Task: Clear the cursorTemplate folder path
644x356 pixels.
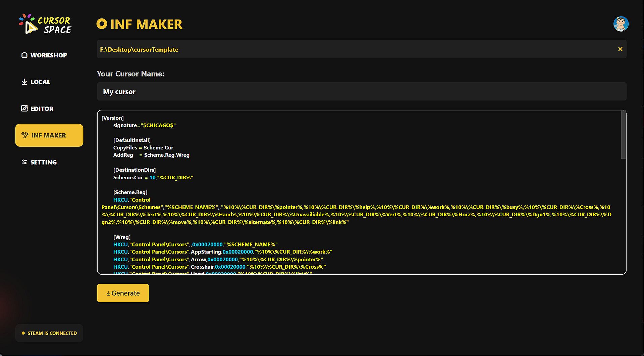Action: coord(620,49)
